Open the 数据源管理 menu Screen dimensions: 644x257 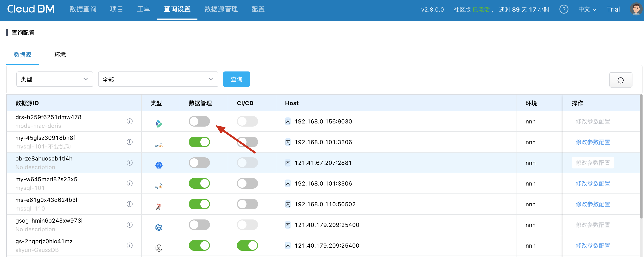(x=221, y=9)
